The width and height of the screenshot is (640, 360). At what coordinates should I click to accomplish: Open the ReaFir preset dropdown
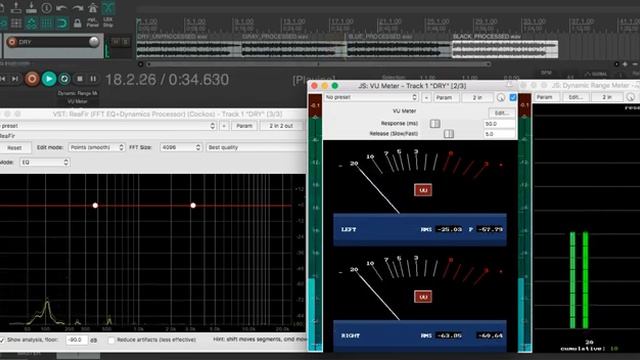[108, 126]
